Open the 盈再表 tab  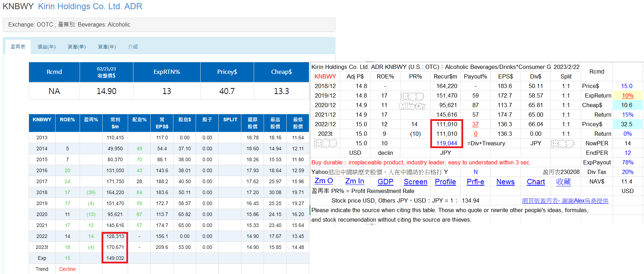pyautogui.click(x=18, y=47)
